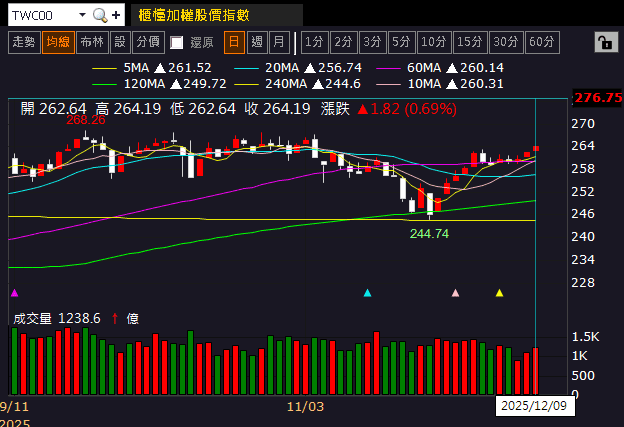Screen dimensions: 624x427
Task: Switch to 月 monthly period
Action: click(279, 42)
